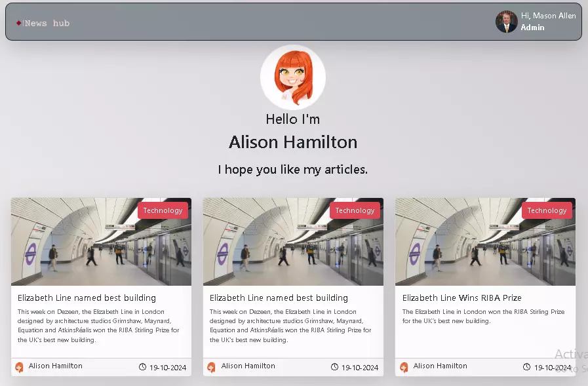Open Mason Allen admin avatar menu

tap(506, 22)
